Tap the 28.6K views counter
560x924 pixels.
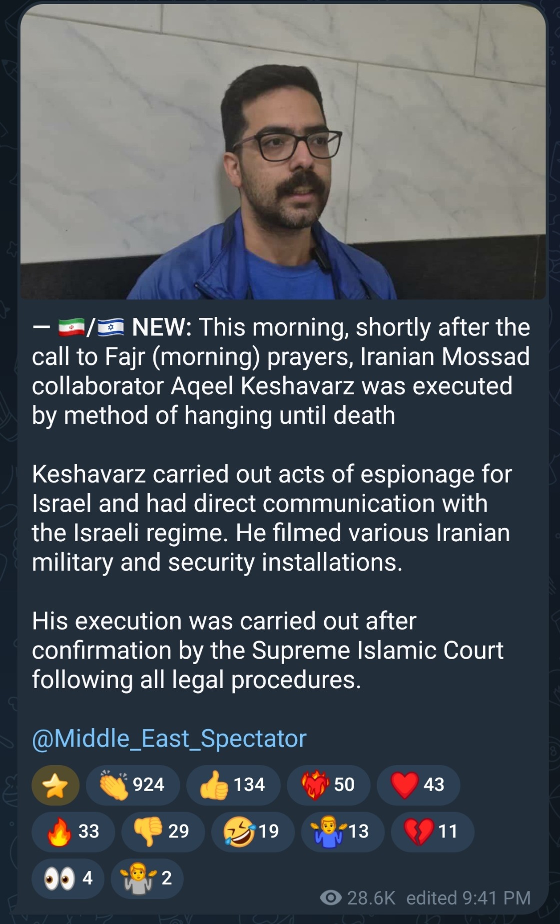pos(371,898)
